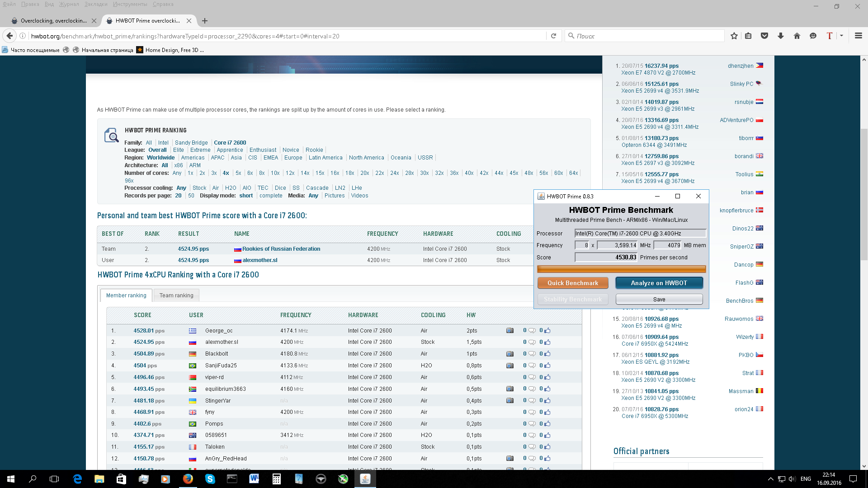Click Save in HWBOT Prime window

coord(659,299)
